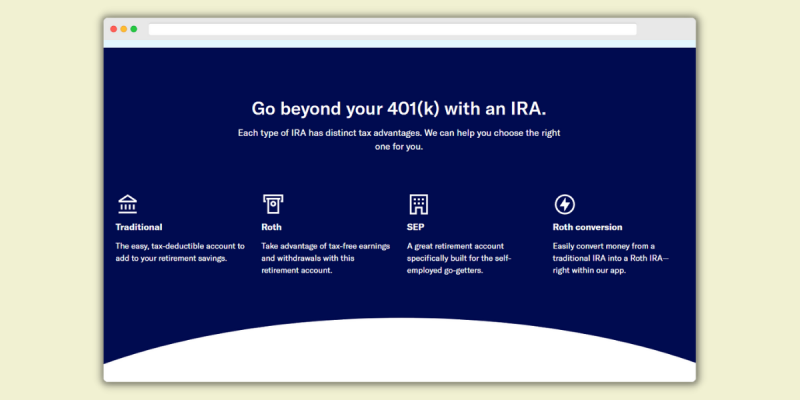Click the 'Easily convert money from a' description
This screenshot has height=400, width=800.
pyautogui.click(x=610, y=258)
